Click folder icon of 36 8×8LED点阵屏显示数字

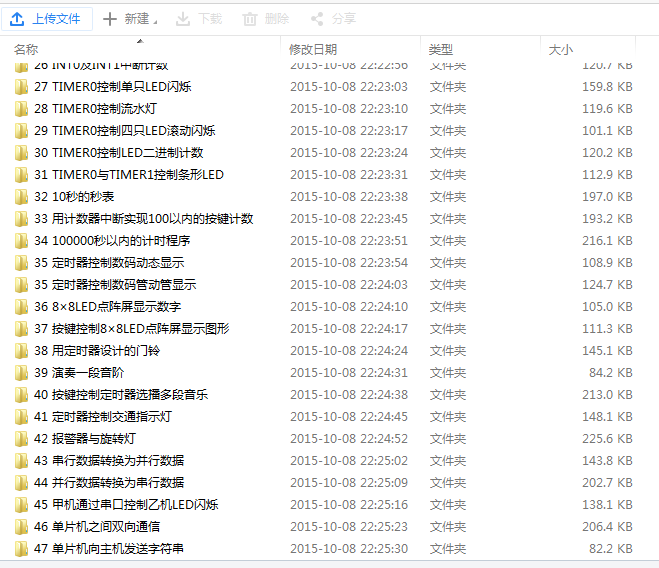21,307
